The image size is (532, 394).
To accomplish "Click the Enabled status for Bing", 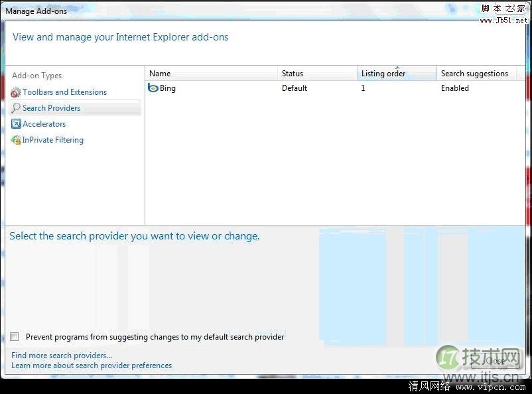I will pyautogui.click(x=454, y=88).
